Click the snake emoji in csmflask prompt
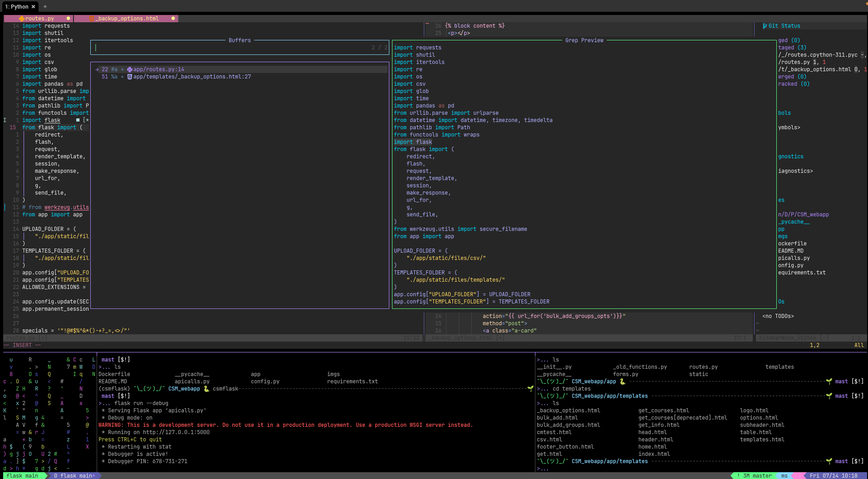868x479 pixels. tap(206, 389)
